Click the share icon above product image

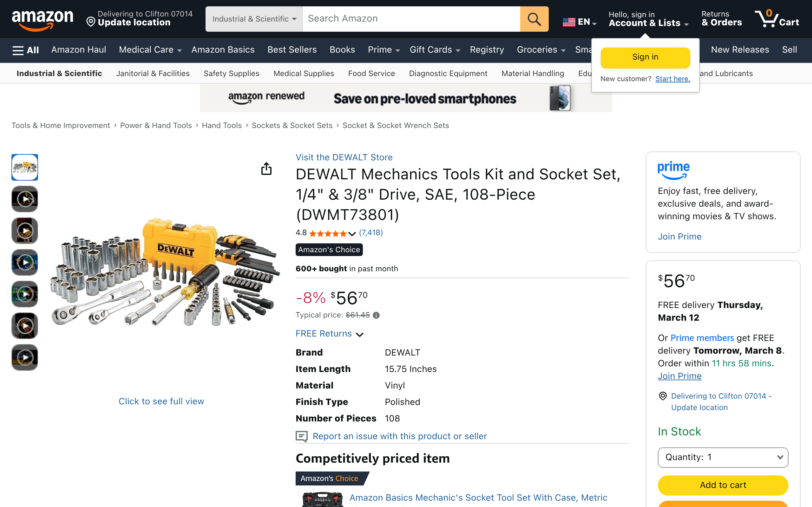click(266, 169)
